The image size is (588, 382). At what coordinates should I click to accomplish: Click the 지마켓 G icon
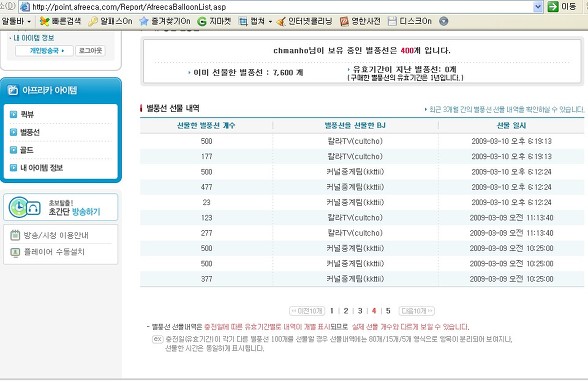point(202,21)
